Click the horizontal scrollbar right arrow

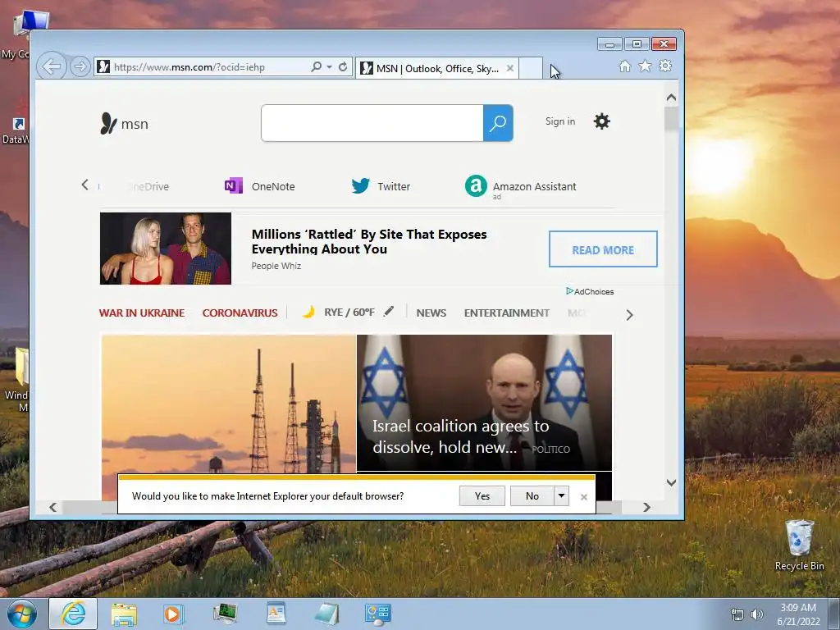point(646,507)
